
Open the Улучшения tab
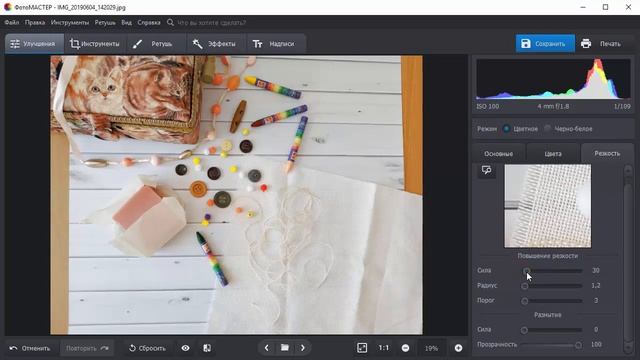pos(34,44)
